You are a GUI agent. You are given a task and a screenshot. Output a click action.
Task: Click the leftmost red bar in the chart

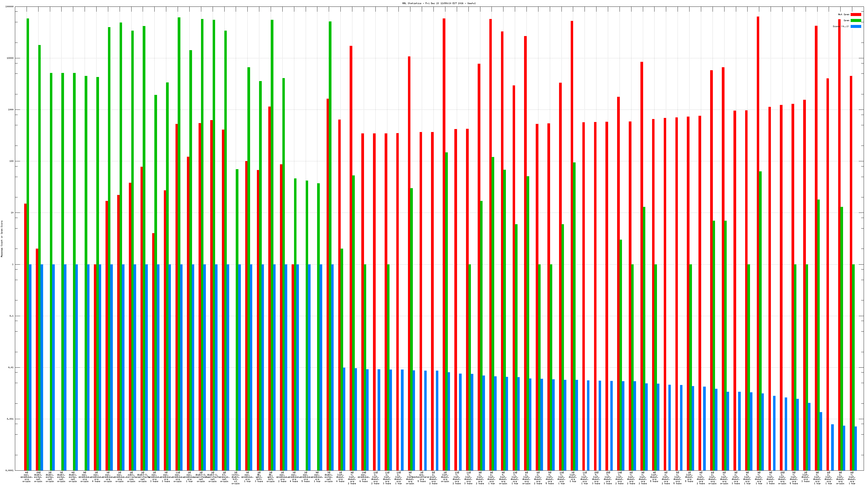(25, 337)
